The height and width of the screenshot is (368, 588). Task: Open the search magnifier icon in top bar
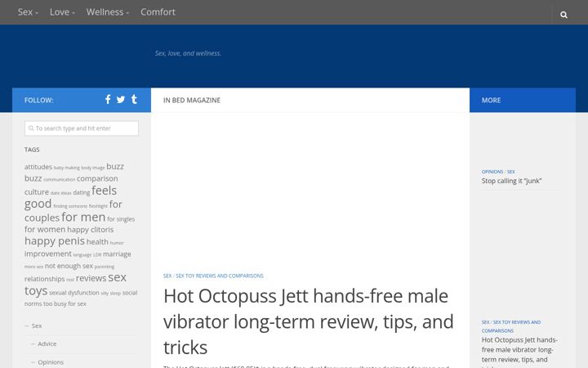[x=563, y=15]
